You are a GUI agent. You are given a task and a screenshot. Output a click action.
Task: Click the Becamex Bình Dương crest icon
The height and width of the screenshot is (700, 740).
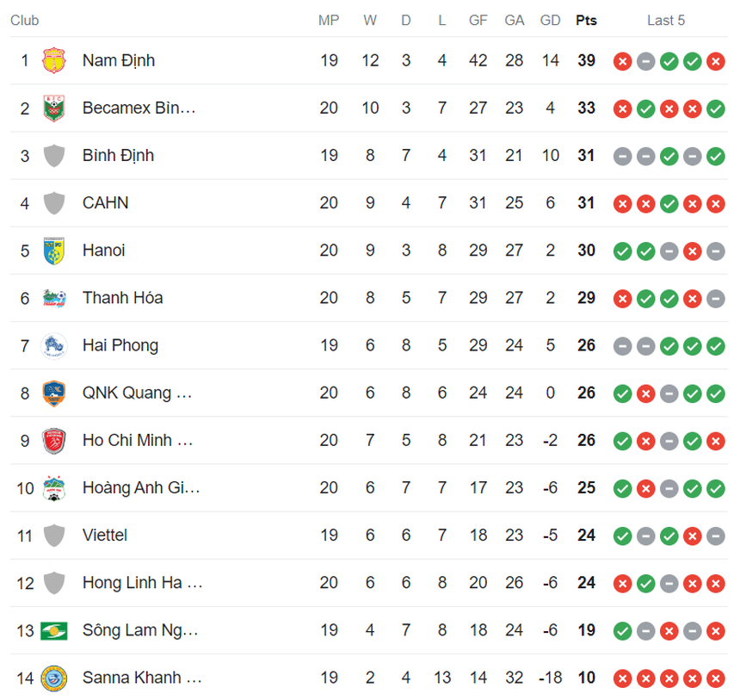click(54, 108)
